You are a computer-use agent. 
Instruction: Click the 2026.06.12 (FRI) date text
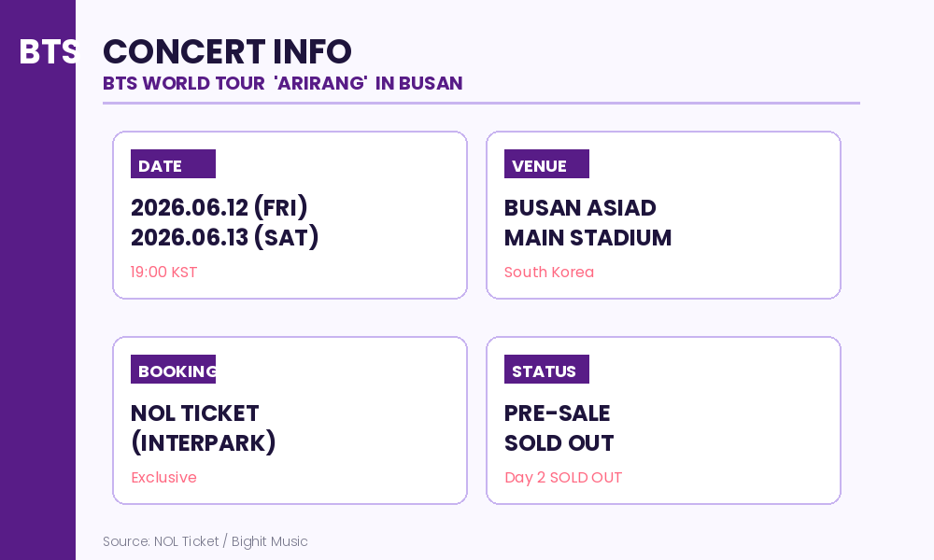[x=219, y=208]
